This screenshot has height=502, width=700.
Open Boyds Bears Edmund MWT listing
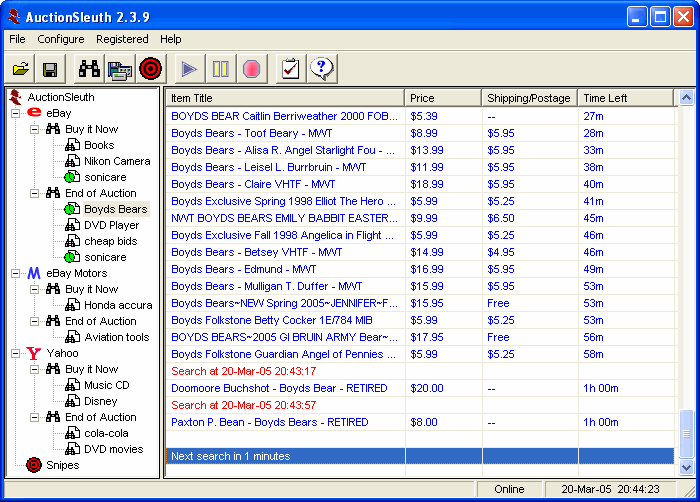tap(244, 269)
